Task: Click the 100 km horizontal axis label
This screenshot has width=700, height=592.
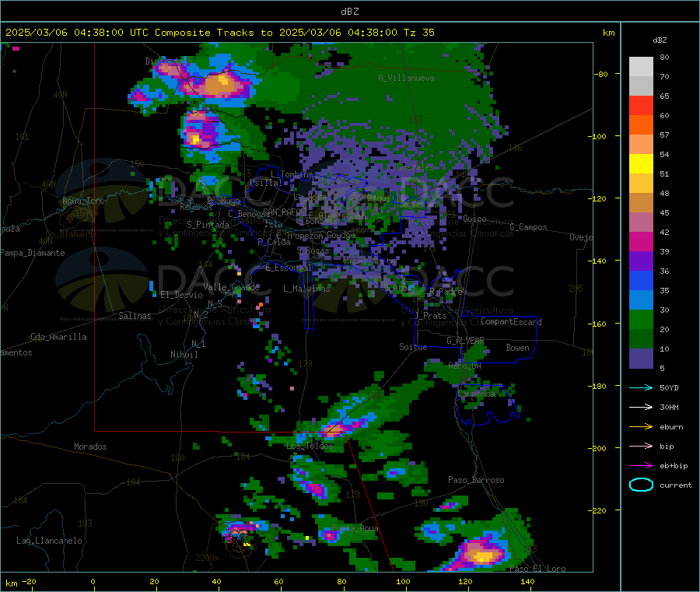Action: [x=403, y=582]
